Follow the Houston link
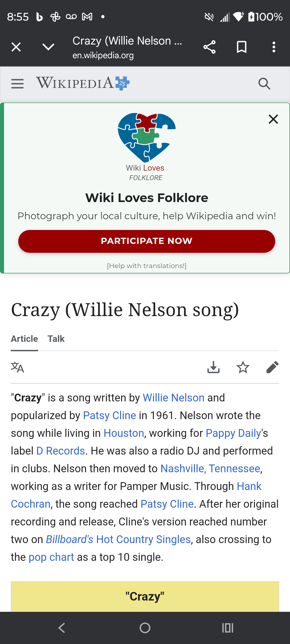 point(124,433)
